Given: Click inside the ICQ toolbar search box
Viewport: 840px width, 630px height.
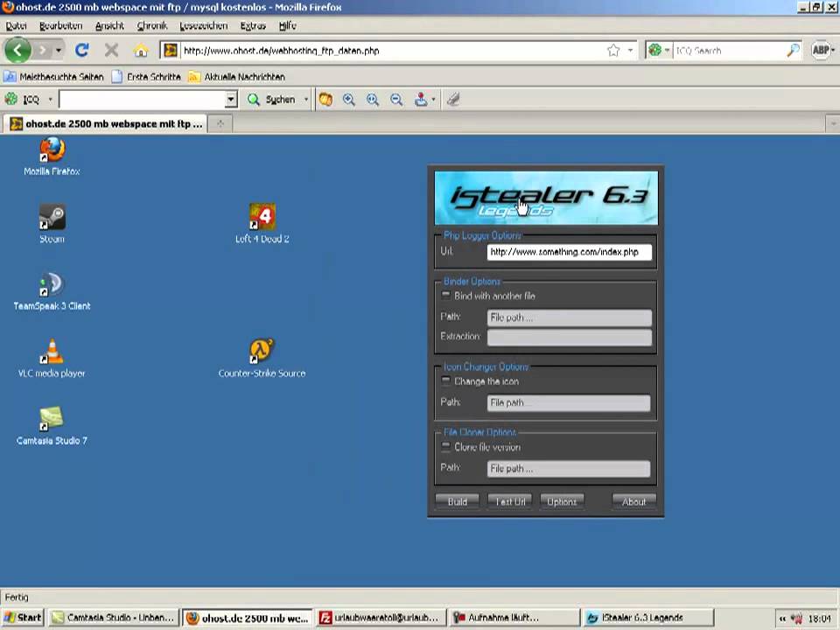Looking at the screenshot, I should tap(142, 99).
